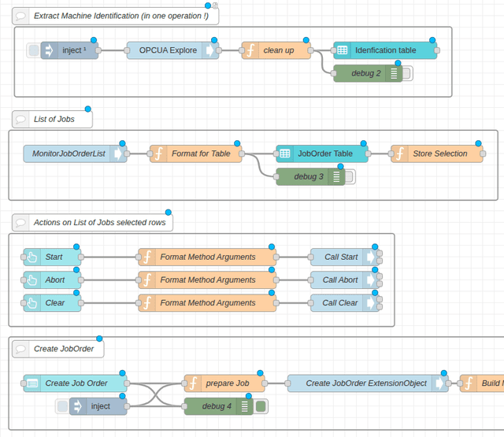Screen dimensions: 504x437
Task: Select the List of Jobs comment node
Action: [x=53, y=119]
